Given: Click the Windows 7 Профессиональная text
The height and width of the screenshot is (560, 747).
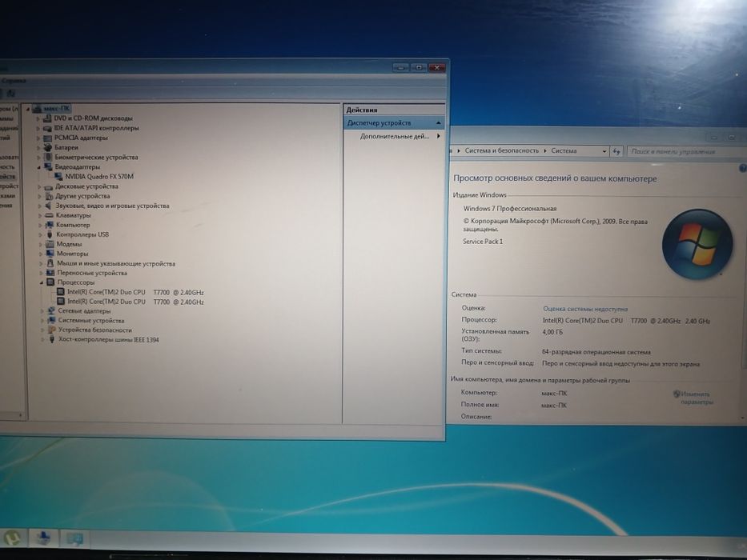Looking at the screenshot, I should (x=510, y=209).
